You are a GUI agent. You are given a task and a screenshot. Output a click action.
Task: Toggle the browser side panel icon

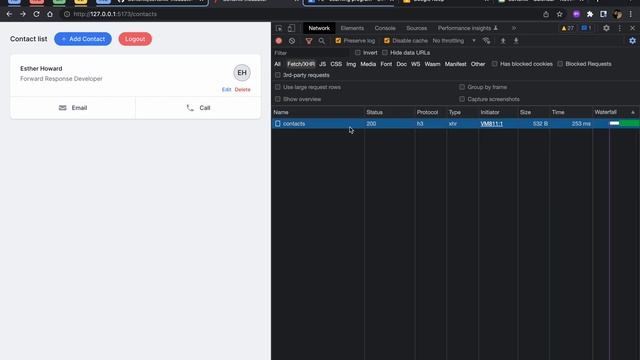[603, 14]
